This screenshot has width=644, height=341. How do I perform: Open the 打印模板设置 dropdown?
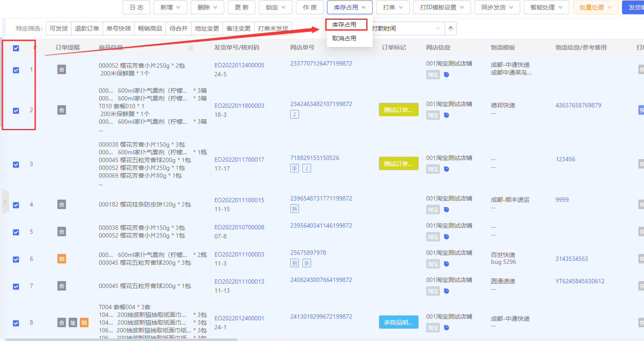[x=442, y=7]
